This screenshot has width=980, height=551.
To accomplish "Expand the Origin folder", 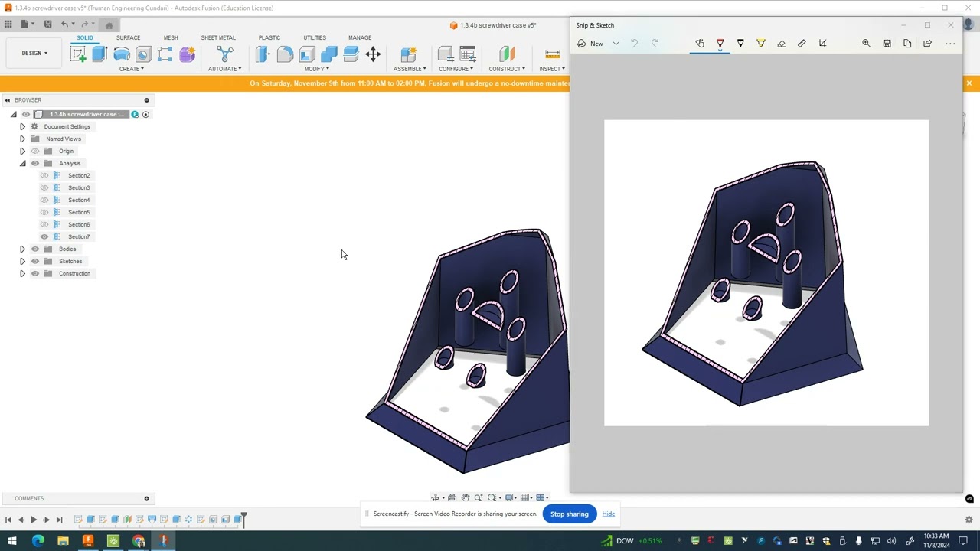I will click(22, 151).
